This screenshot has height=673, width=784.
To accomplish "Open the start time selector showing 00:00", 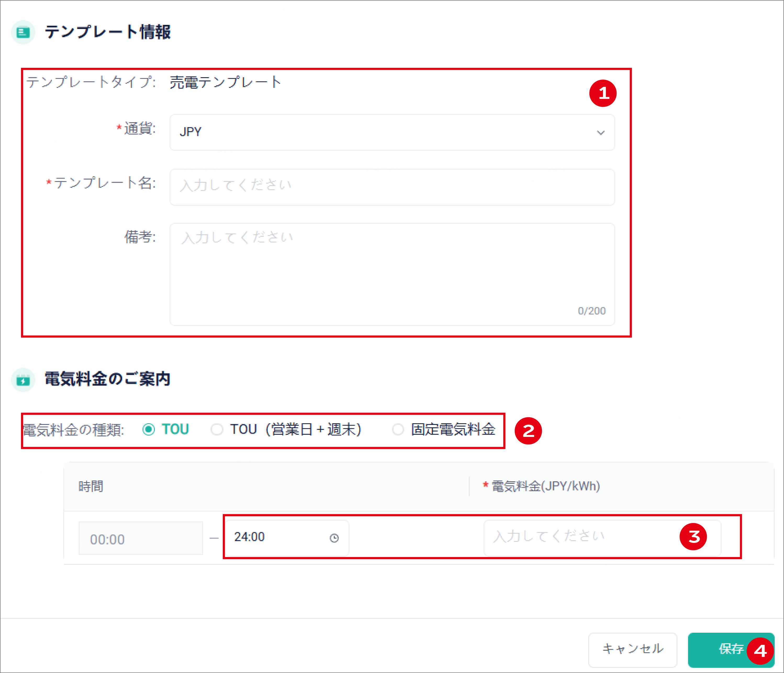I will coord(141,538).
